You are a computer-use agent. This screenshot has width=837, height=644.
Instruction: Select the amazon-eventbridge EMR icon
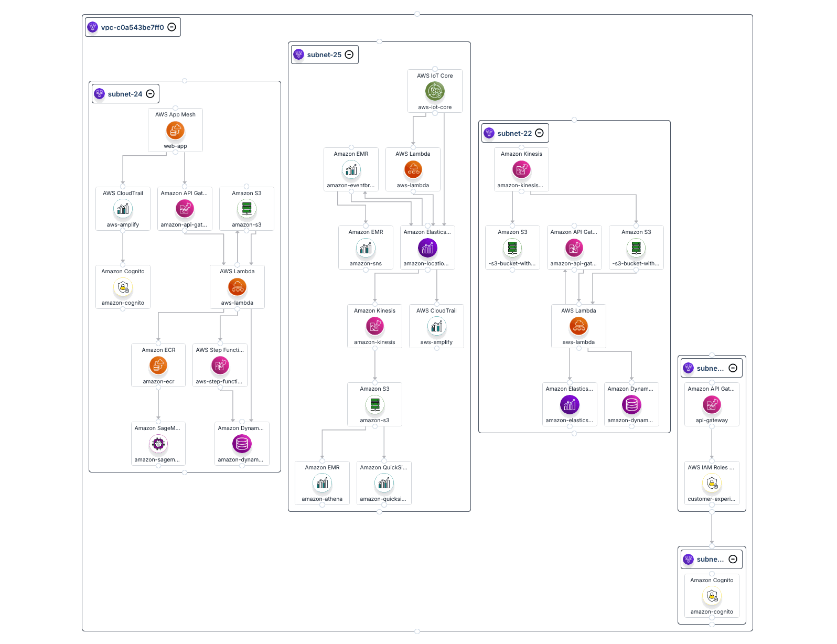point(351,169)
